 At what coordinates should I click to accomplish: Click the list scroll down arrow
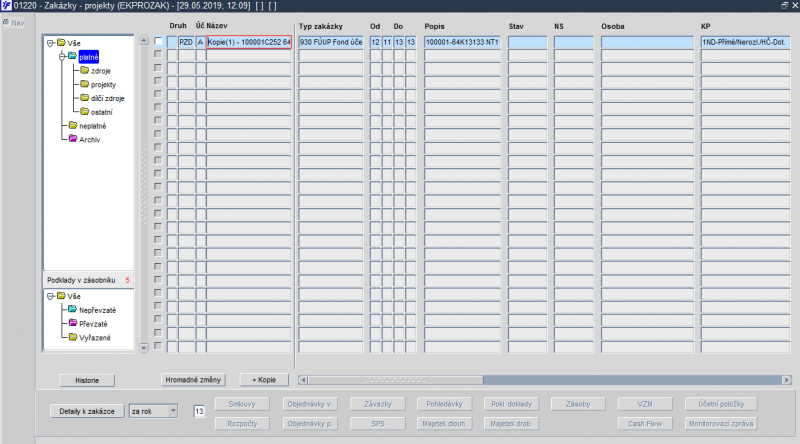(x=144, y=348)
